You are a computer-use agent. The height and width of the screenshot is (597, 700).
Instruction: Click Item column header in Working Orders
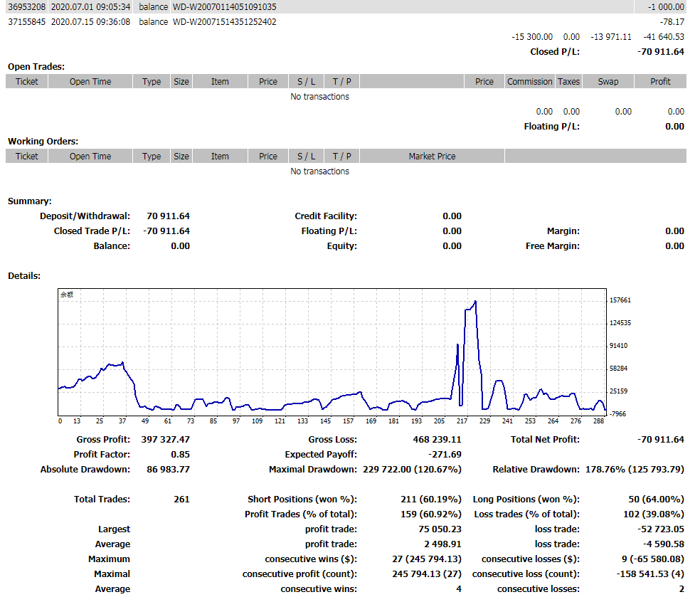coord(220,157)
